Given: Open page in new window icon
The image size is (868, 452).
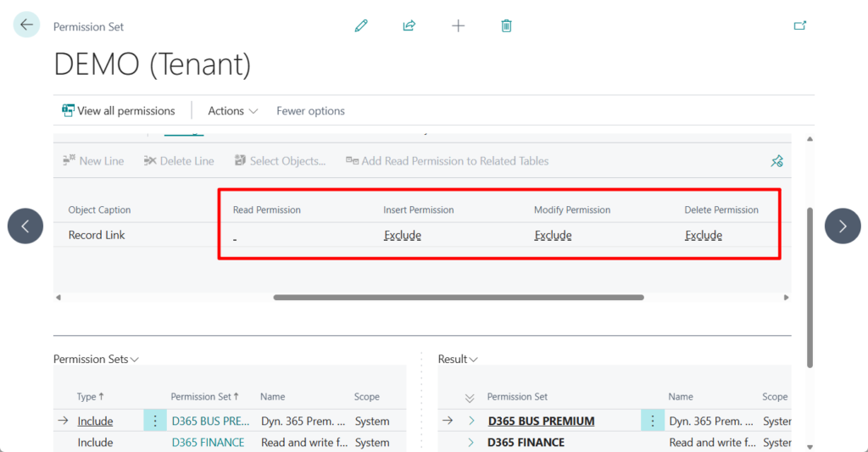Looking at the screenshot, I should pyautogui.click(x=799, y=25).
